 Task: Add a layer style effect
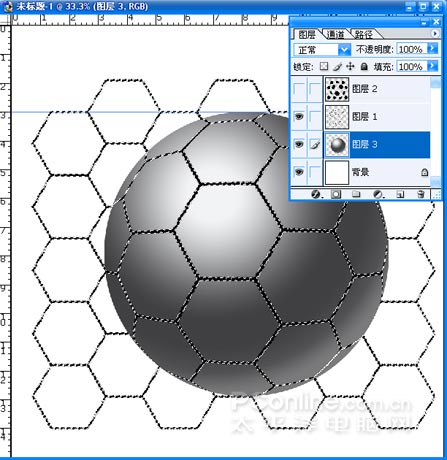pyautogui.click(x=316, y=194)
